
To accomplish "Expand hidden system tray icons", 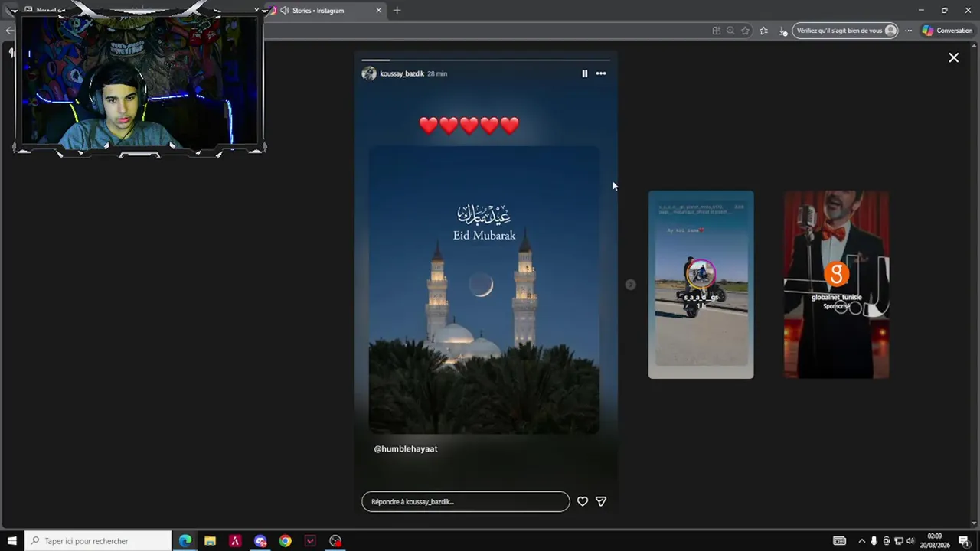I will tap(861, 541).
